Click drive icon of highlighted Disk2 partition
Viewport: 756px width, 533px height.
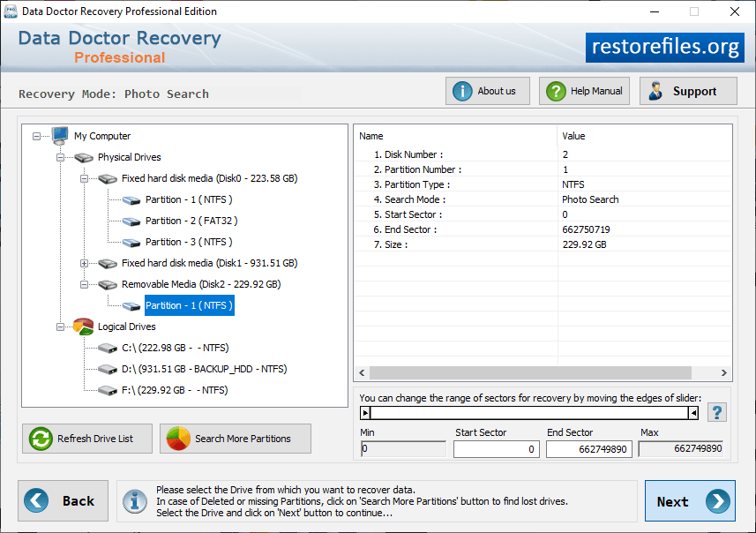[131, 306]
